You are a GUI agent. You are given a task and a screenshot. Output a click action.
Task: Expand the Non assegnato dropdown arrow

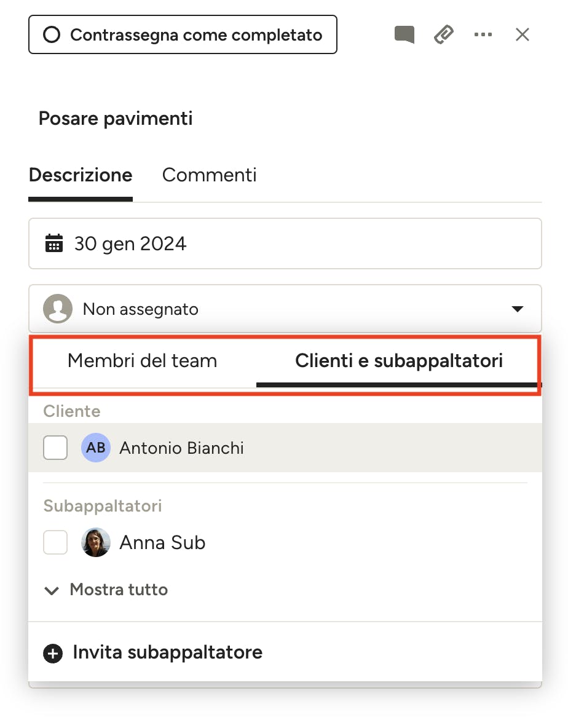coord(518,309)
